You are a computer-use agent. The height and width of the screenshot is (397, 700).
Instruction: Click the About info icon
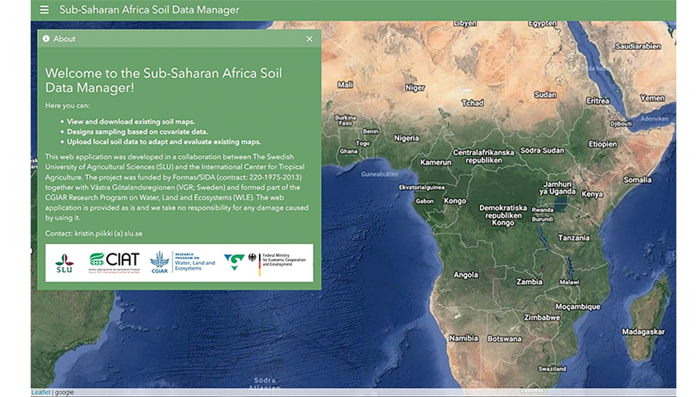click(46, 39)
